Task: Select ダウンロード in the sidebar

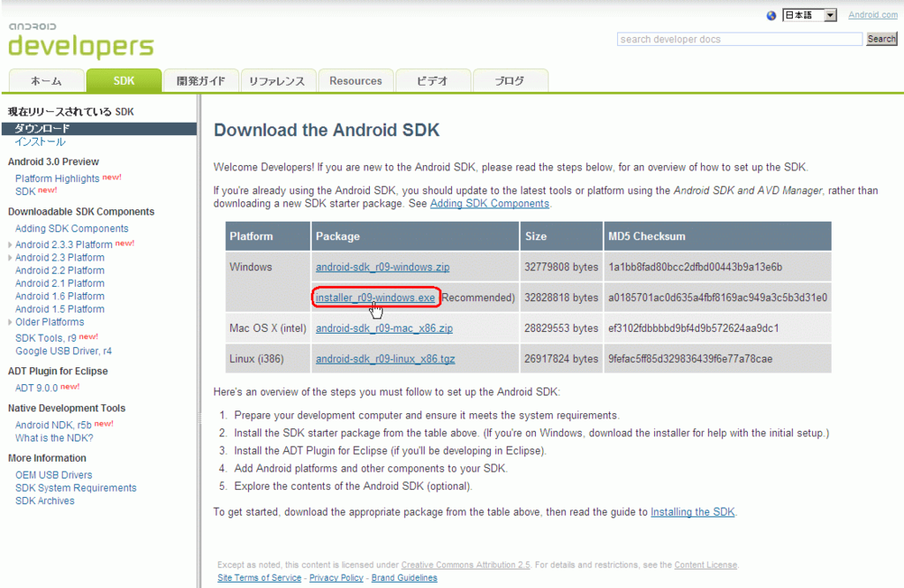Action: click(x=99, y=128)
